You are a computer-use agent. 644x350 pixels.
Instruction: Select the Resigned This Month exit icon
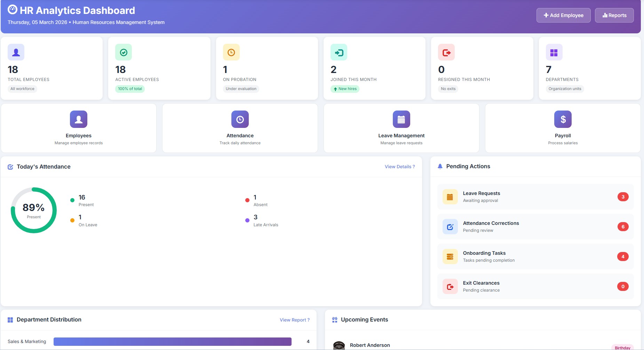[x=446, y=52]
